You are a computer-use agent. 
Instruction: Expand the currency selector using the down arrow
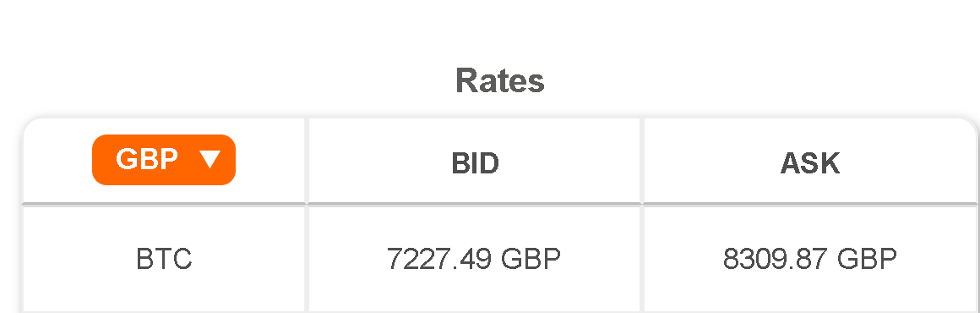(210, 160)
